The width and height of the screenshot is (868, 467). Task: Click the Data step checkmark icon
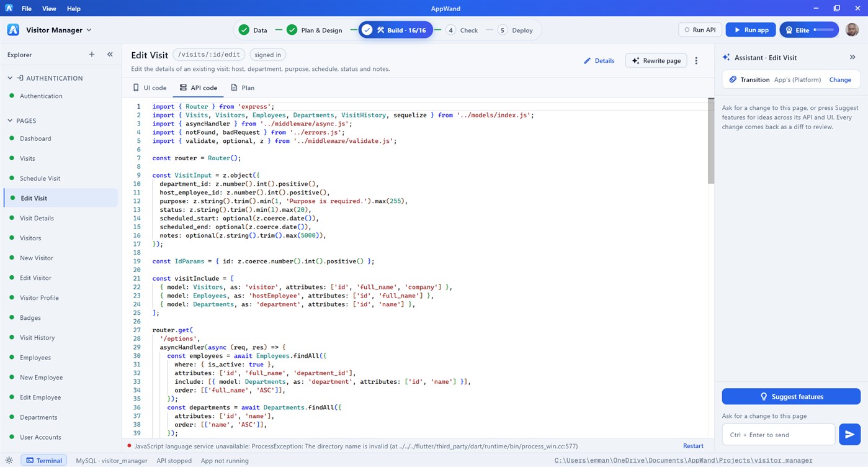pos(244,30)
